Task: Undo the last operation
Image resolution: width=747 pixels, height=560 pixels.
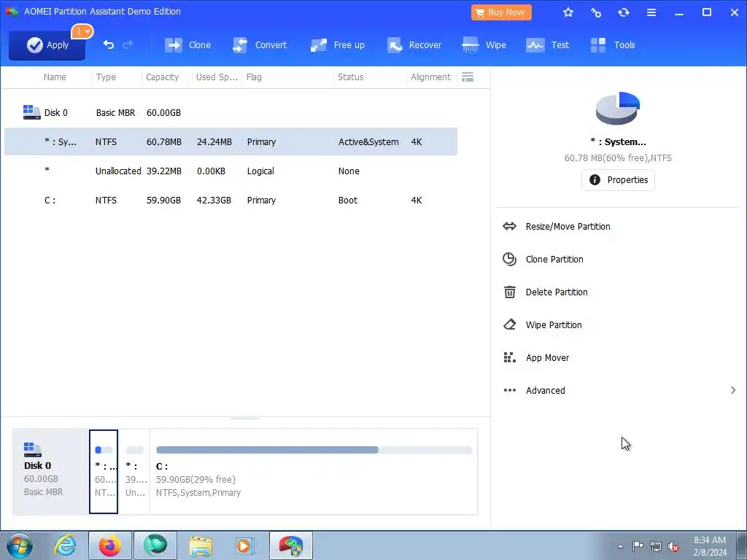Action: pos(109,44)
